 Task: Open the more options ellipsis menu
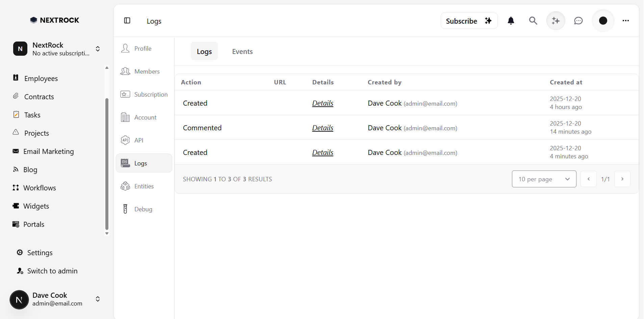[x=626, y=21]
